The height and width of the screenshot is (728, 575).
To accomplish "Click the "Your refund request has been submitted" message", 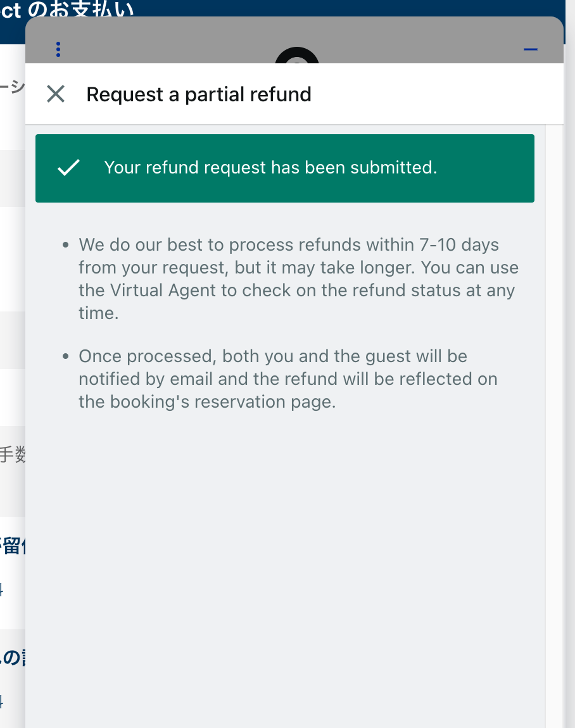I will tap(270, 168).
